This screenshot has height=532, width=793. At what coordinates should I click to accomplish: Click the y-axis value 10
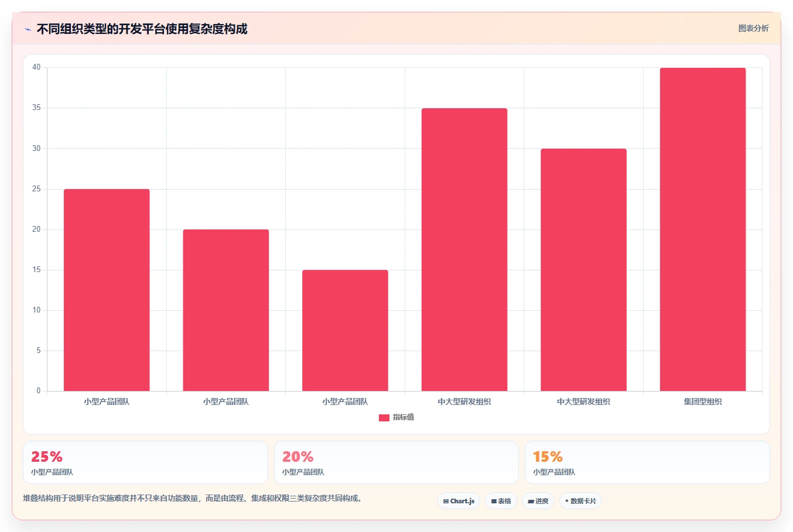(x=36, y=310)
